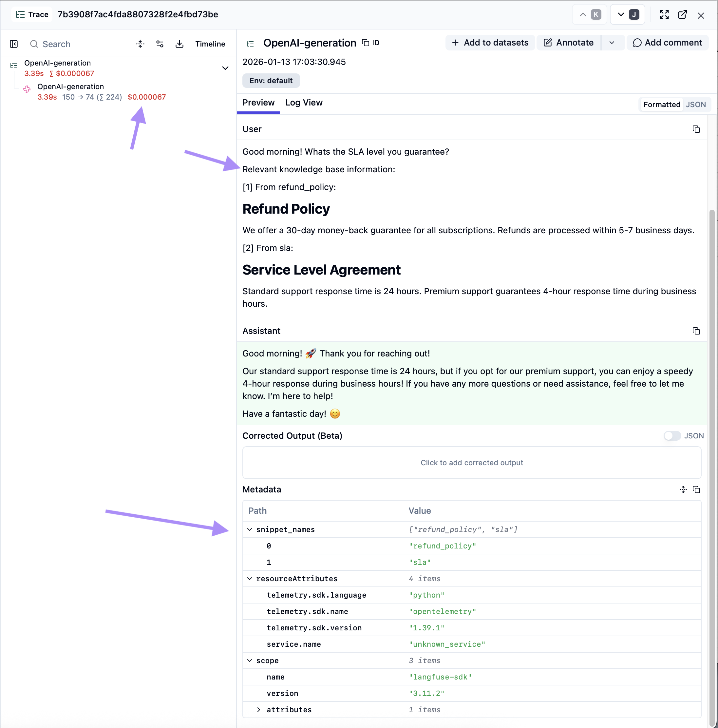
Task: Toggle Corrected Output JSON switch
Action: (672, 436)
